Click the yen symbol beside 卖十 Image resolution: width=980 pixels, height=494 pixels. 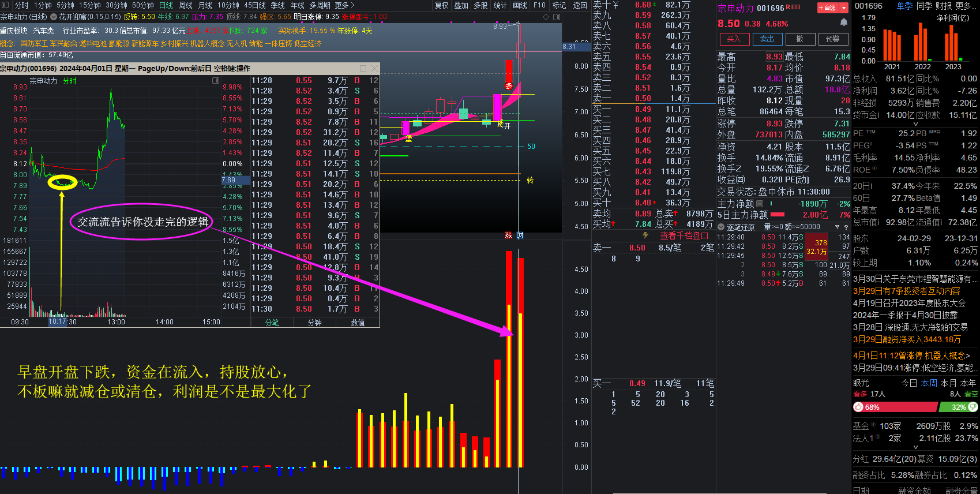[x=615, y=5]
